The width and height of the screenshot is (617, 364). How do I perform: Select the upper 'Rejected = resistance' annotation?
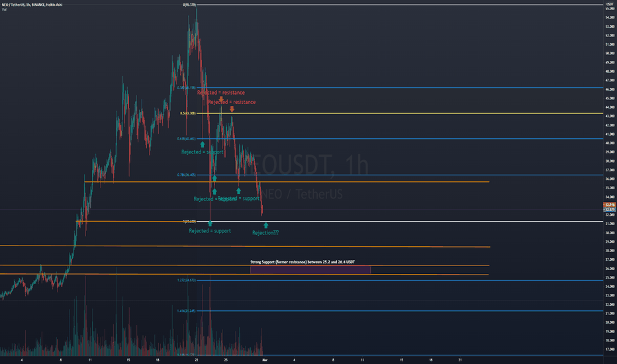coord(220,93)
